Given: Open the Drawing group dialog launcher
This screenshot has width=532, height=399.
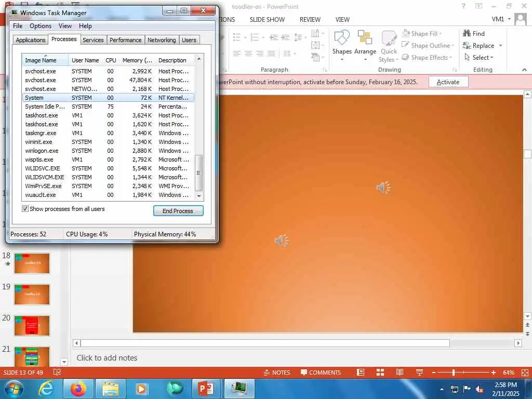Looking at the screenshot, I should click(x=455, y=70).
